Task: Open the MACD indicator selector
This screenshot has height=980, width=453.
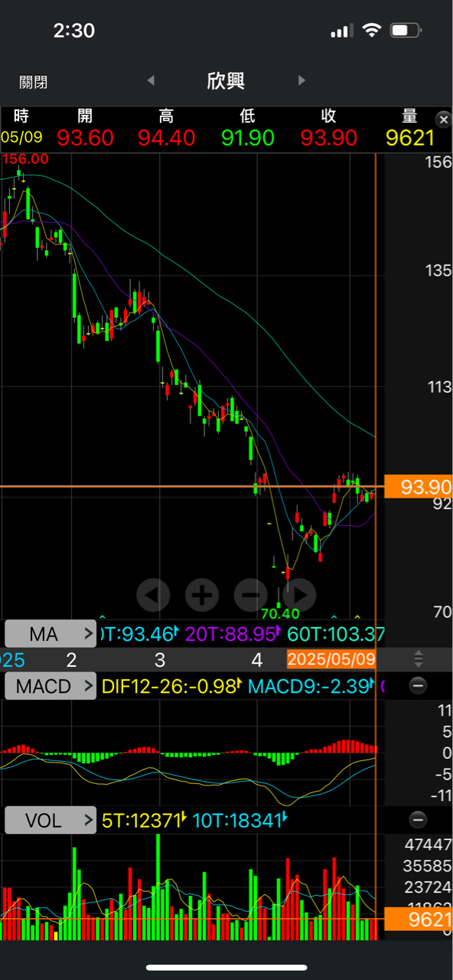Action: 51,686
